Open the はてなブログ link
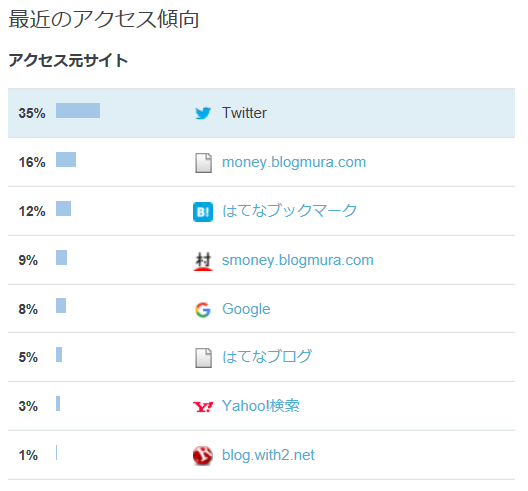Screen dimensions: 528x491 tap(267, 357)
